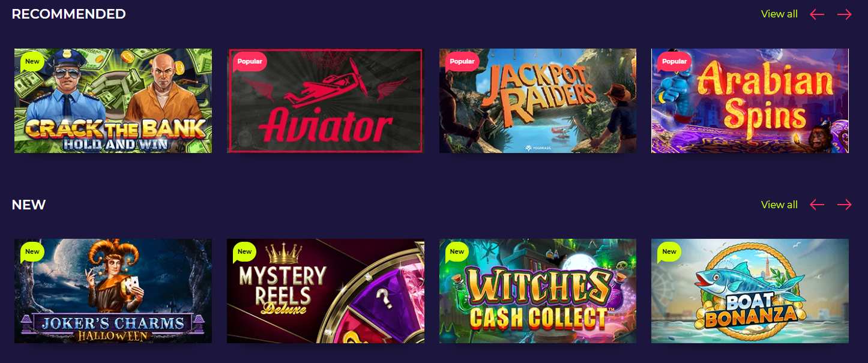
Task: Click the New section's right arrow
Action: tap(845, 205)
